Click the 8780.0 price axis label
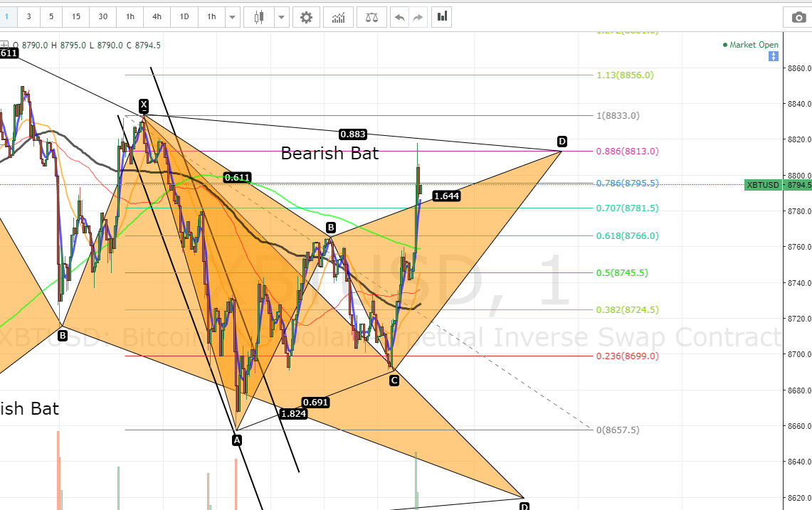This screenshot has width=812, height=510. click(799, 211)
